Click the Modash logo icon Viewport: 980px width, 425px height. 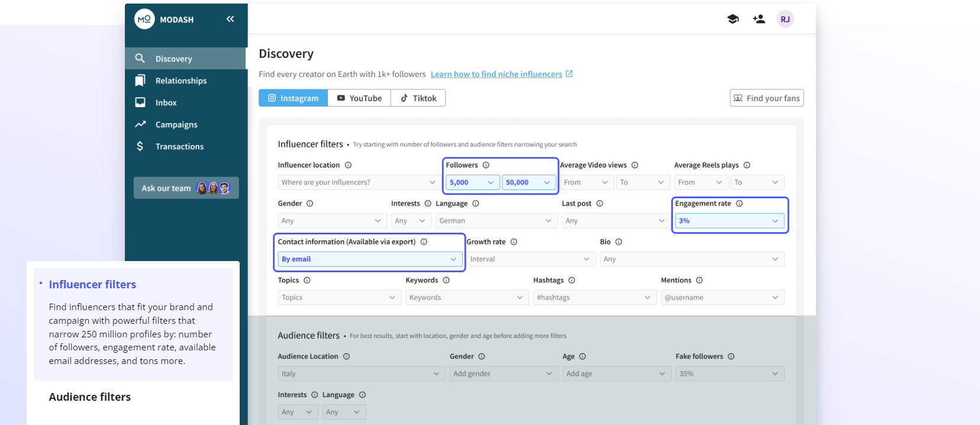(144, 19)
